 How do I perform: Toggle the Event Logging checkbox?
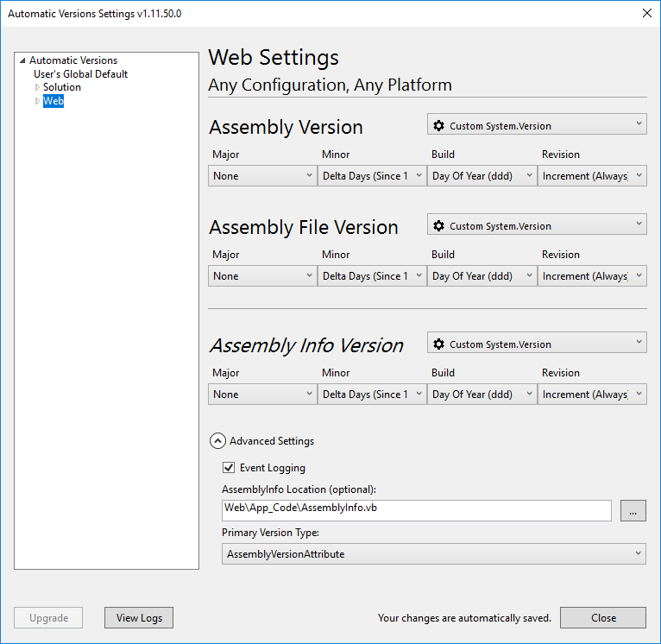pos(229,468)
